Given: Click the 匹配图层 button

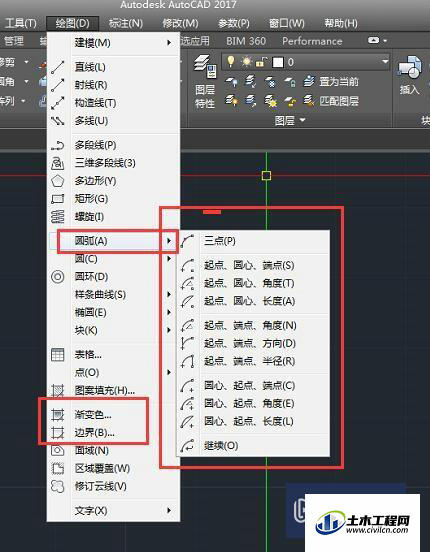Looking at the screenshot, I should pos(331,101).
